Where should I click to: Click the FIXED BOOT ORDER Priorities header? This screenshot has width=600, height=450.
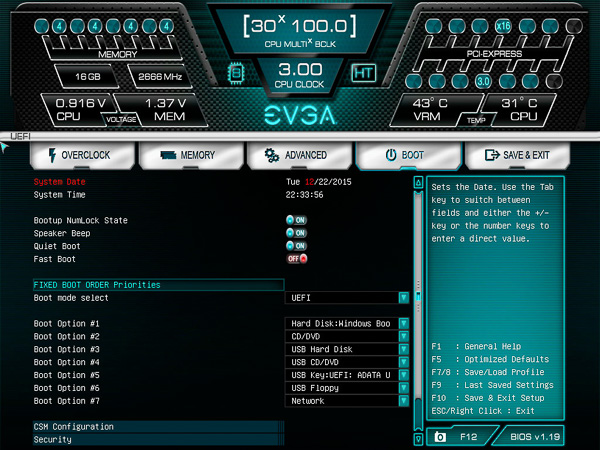[x=158, y=285]
